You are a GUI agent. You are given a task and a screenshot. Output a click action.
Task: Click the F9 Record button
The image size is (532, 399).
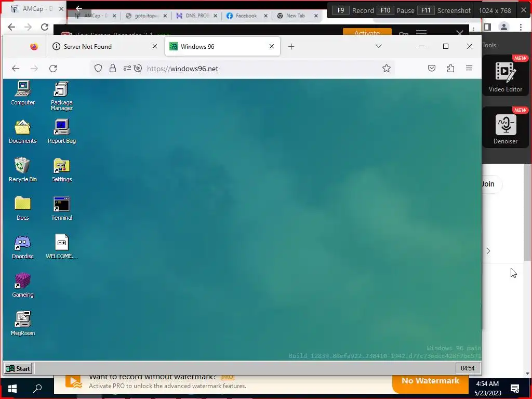click(353, 10)
